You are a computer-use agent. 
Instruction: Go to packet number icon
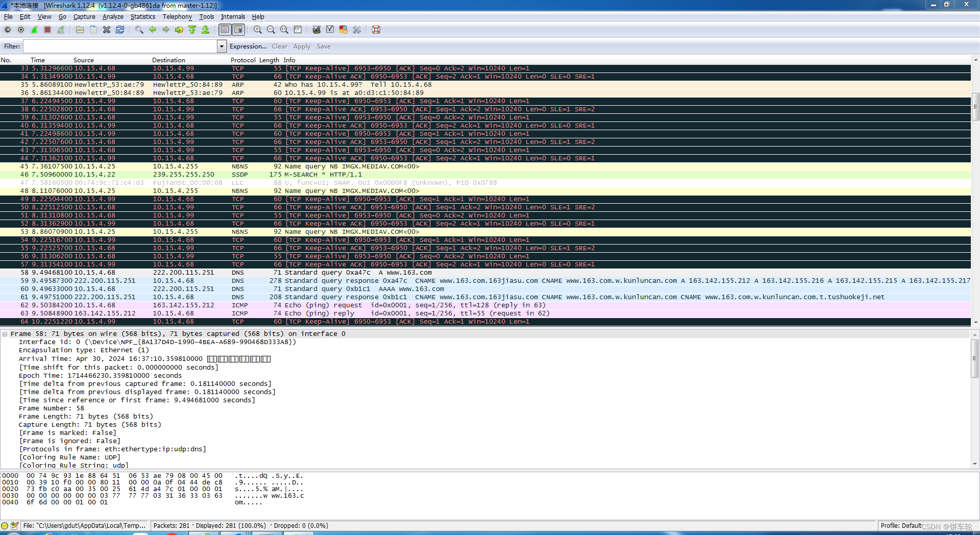179,30
